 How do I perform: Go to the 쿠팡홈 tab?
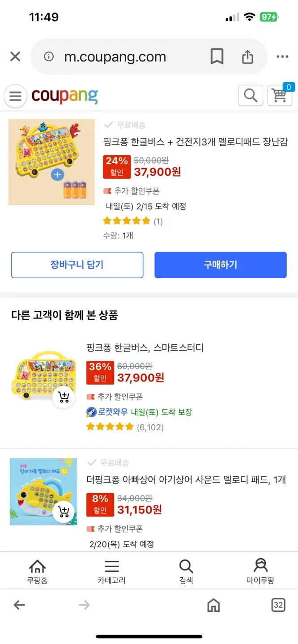[x=38, y=572]
